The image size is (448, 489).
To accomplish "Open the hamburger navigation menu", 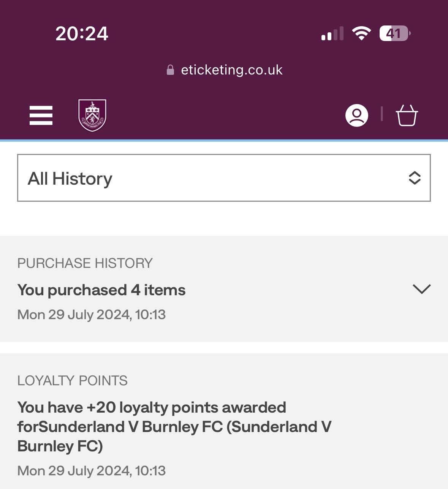I will pyautogui.click(x=41, y=115).
